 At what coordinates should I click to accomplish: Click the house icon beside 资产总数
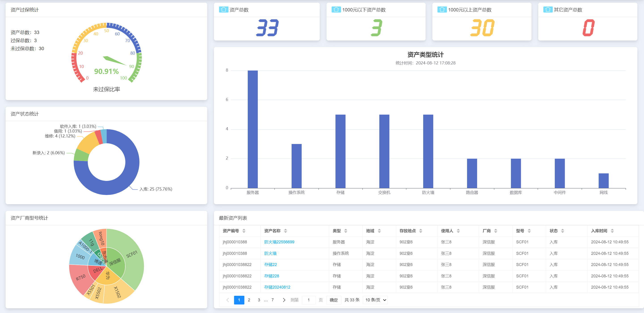click(223, 9)
